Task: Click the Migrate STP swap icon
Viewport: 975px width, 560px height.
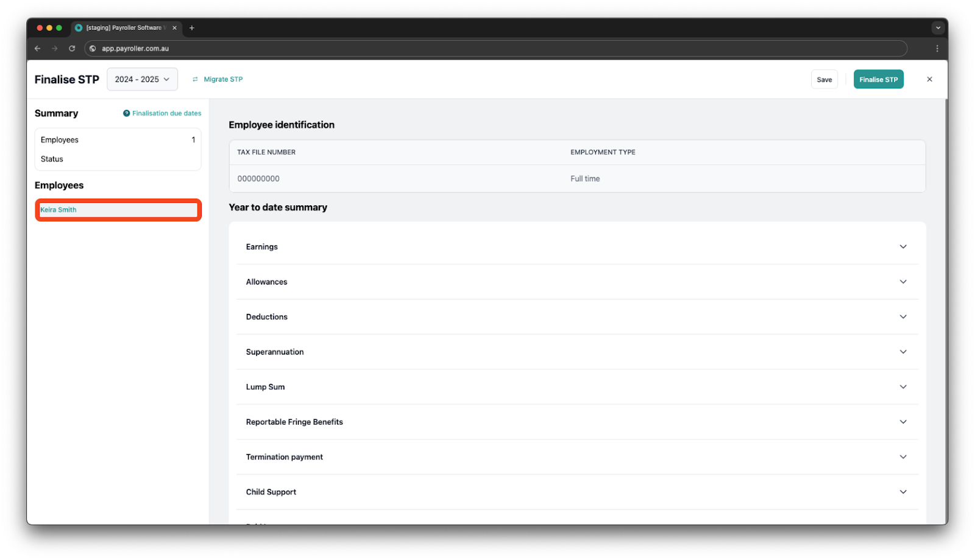Action: point(195,80)
